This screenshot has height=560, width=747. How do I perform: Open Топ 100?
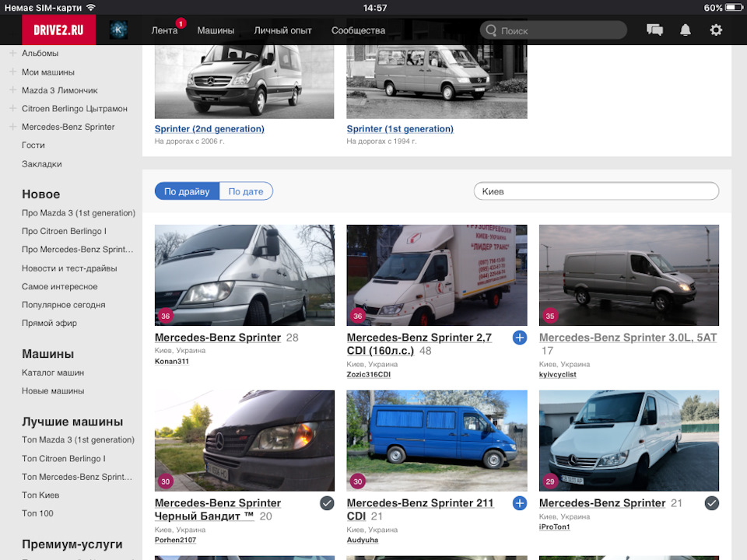point(37,513)
